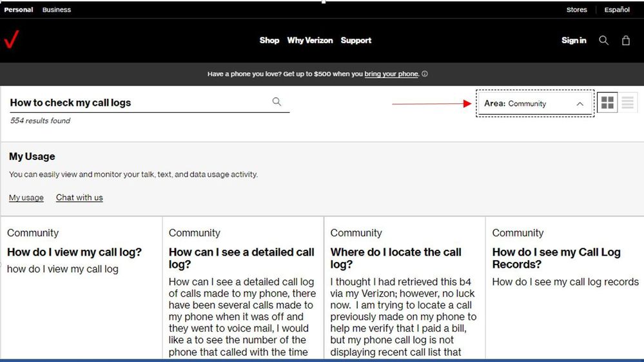Click the My Usage heading

[32, 157]
